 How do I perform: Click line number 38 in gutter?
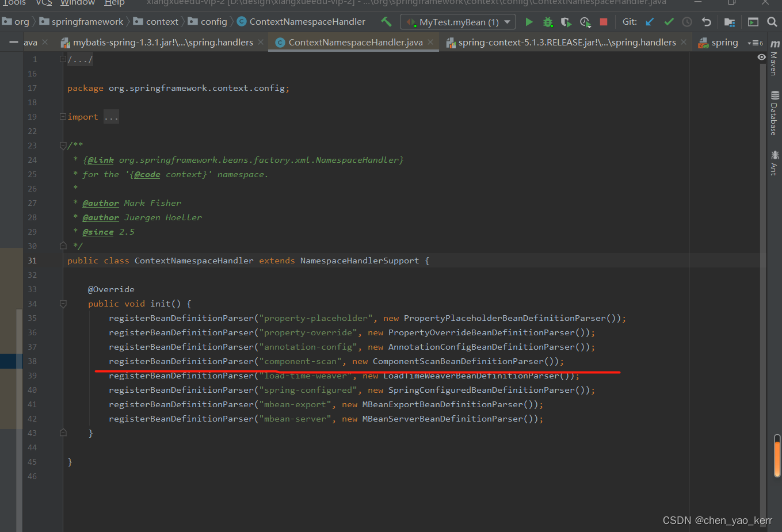pos(32,361)
